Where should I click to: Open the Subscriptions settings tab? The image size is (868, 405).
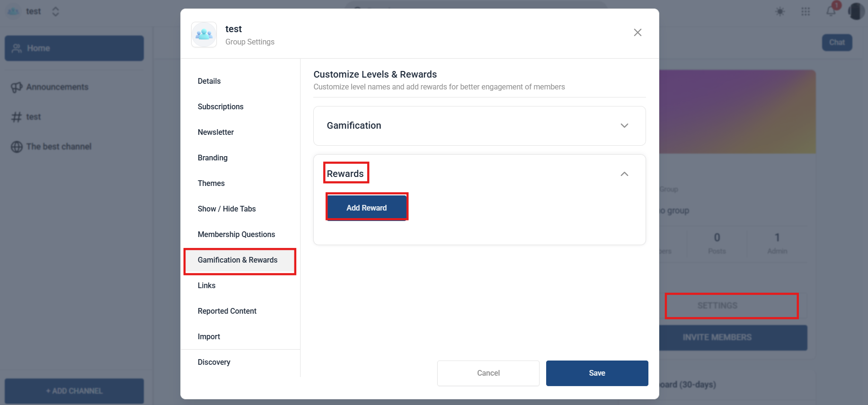[x=221, y=107]
